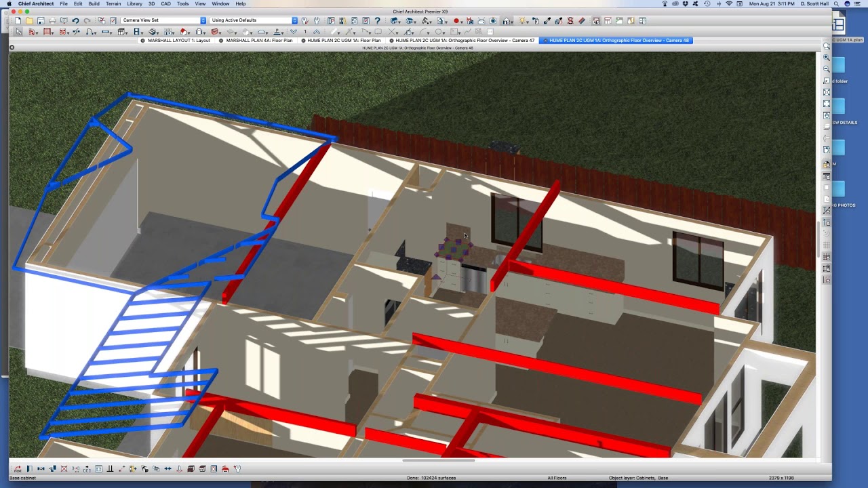Click the vertical scrollbar thumb of 3D view

point(817,239)
